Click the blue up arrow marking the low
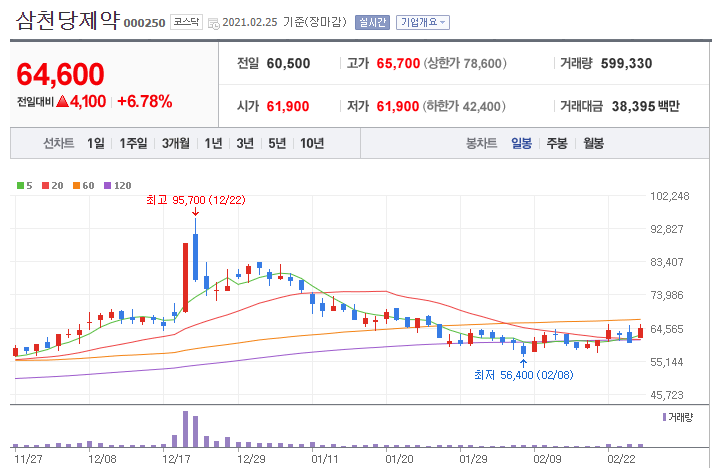The width and height of the screenshot is (712, 468). 523,363
